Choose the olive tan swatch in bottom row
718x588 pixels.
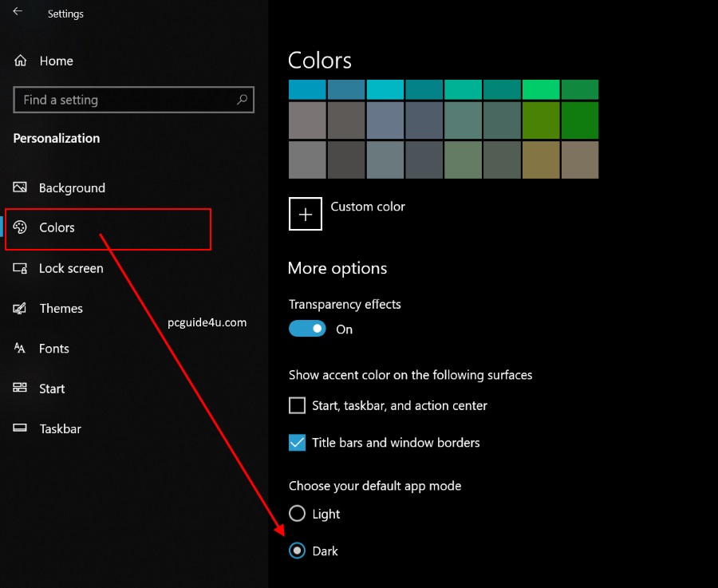tap(541, 160)
